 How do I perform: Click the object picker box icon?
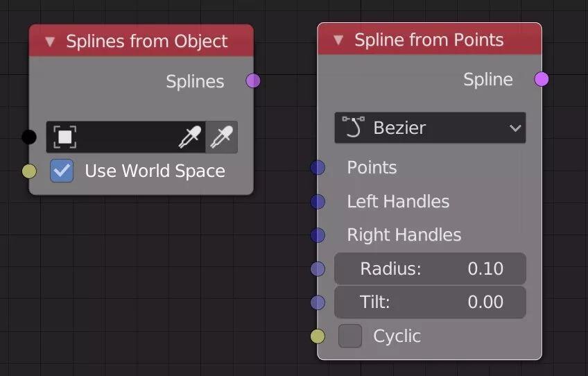[65, 137]
